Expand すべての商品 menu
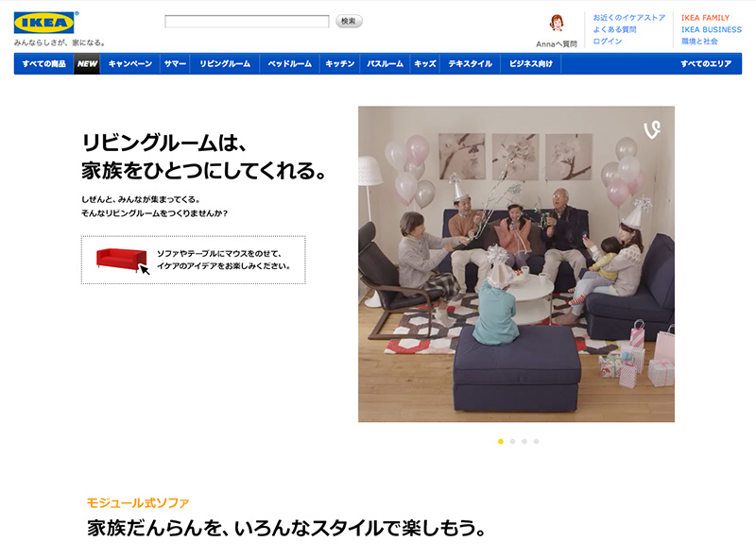 (43, 64)
